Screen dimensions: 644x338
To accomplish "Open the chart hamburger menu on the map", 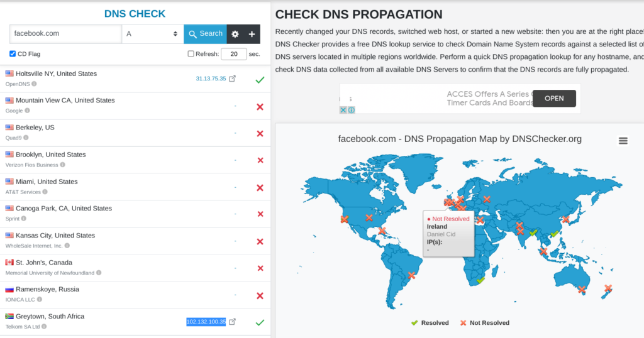I will [623, 141].
